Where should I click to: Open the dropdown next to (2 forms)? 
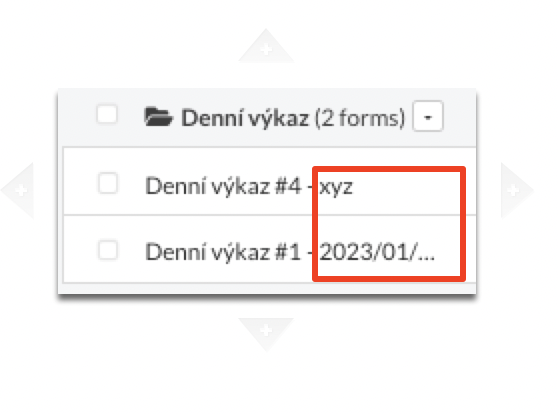point(428,117)
